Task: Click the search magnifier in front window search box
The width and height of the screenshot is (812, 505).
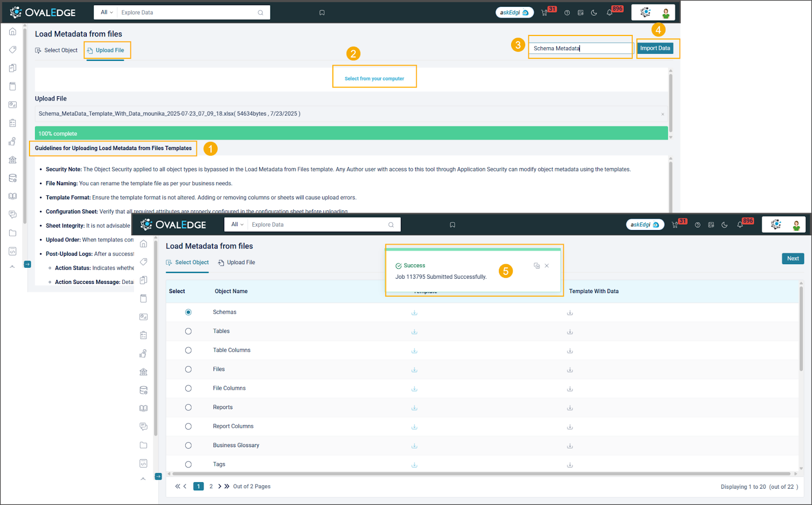Action: pos(391,225)
